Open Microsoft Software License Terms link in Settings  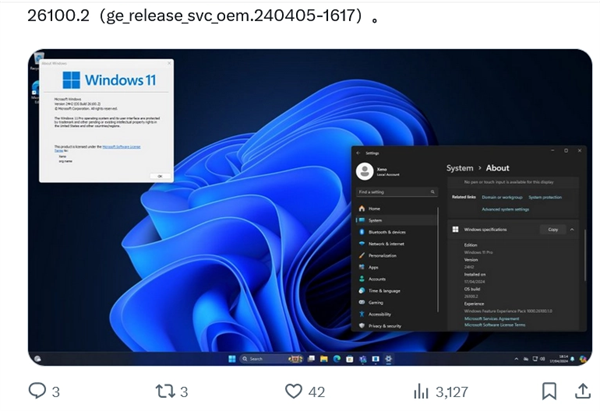tap(495, 325)
